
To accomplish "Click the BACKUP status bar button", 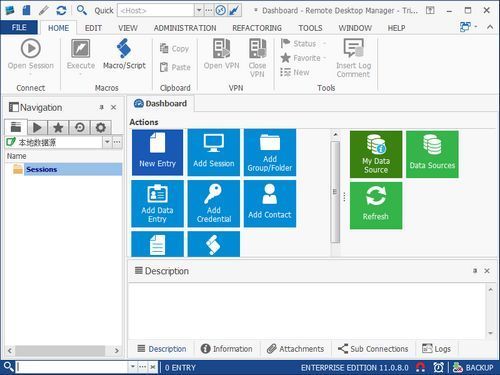I will click(473, 367).
